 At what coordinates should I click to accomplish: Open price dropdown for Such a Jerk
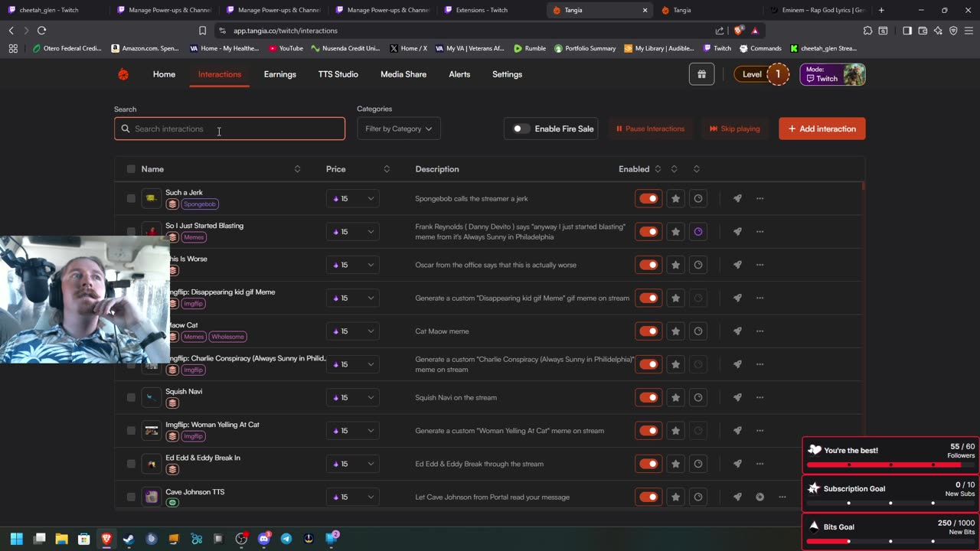(352, 198)
